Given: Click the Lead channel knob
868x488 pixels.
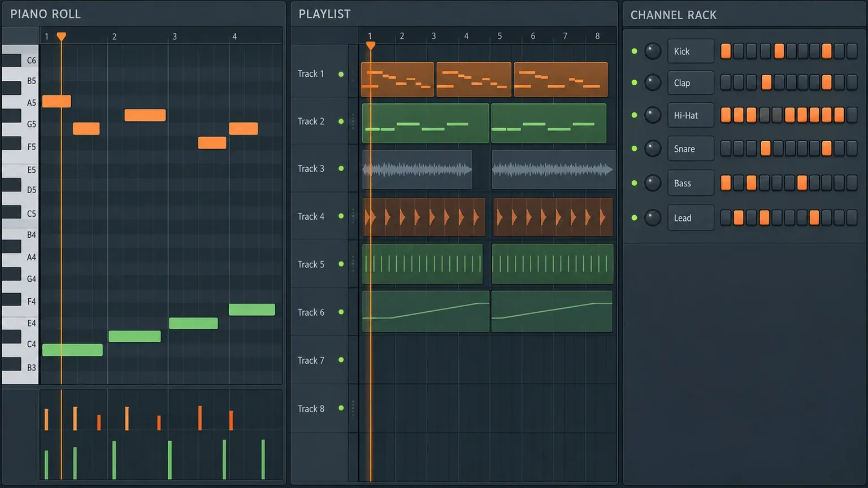Looking at the screenshot, I should pos(653,217).
